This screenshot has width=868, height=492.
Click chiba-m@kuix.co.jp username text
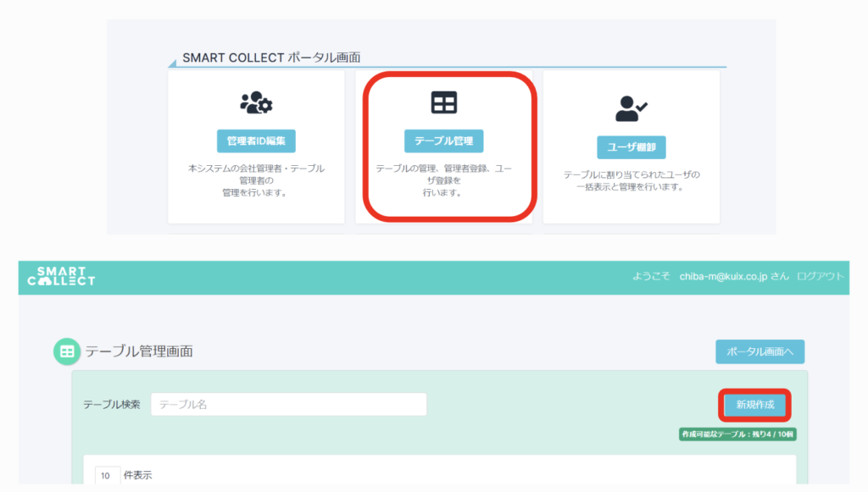pyautogui.click(x=723, y=276)
